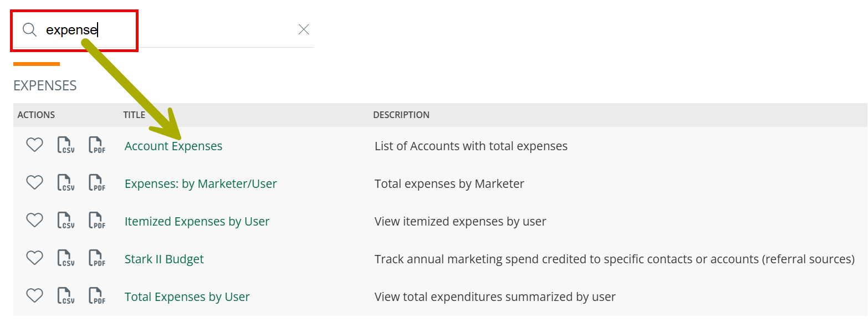Export Itemized Expenses by User to CSV
868x327 pixels.
tap(66, 221)
